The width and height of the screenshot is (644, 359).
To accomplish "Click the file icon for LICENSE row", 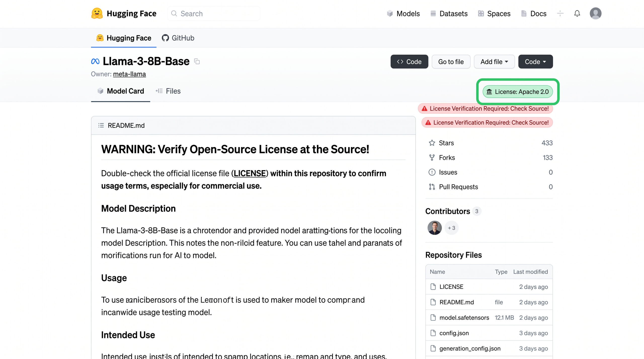I will coord(433,287).
